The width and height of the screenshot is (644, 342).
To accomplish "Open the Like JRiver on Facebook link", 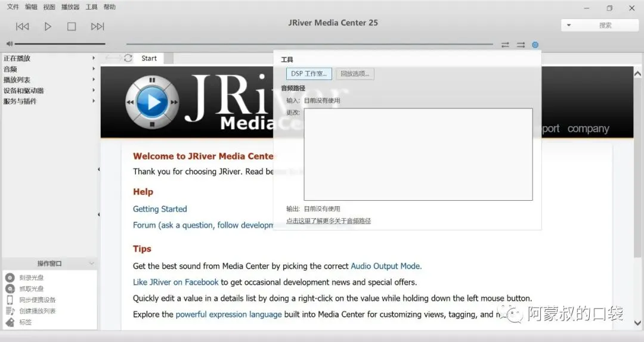I will (x=176, y=282).
